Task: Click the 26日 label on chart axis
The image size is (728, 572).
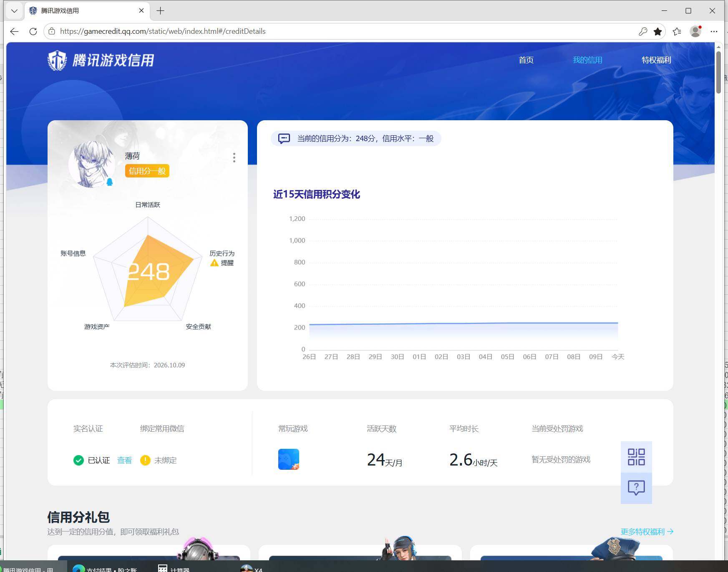Action: pos(309,357)
